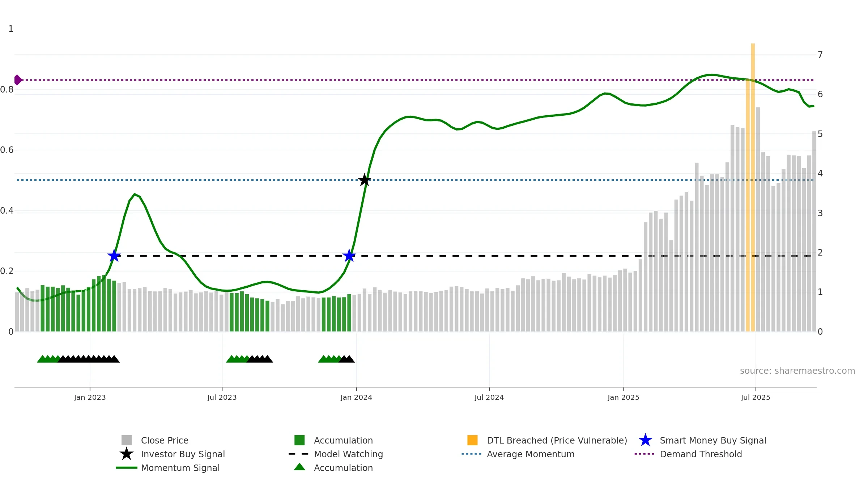Click the dotted blue Average Momentum legend line

coord(472,454)
